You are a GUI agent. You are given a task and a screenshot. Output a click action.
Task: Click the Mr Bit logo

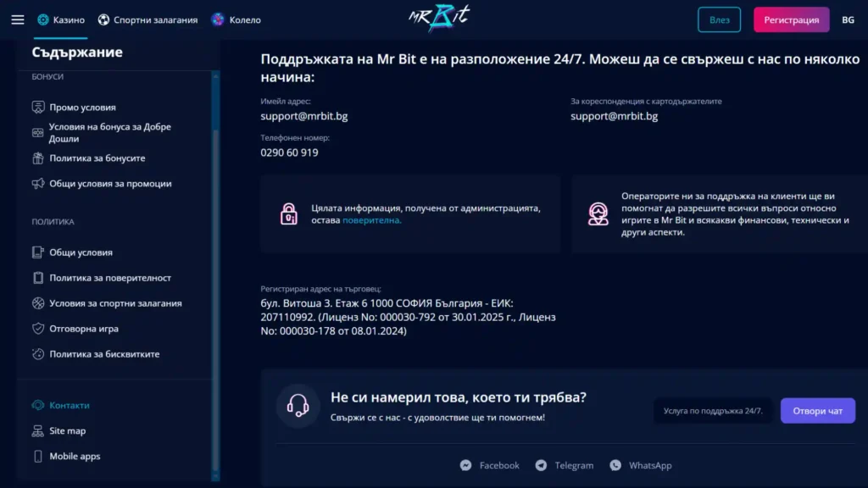[439, 19]
